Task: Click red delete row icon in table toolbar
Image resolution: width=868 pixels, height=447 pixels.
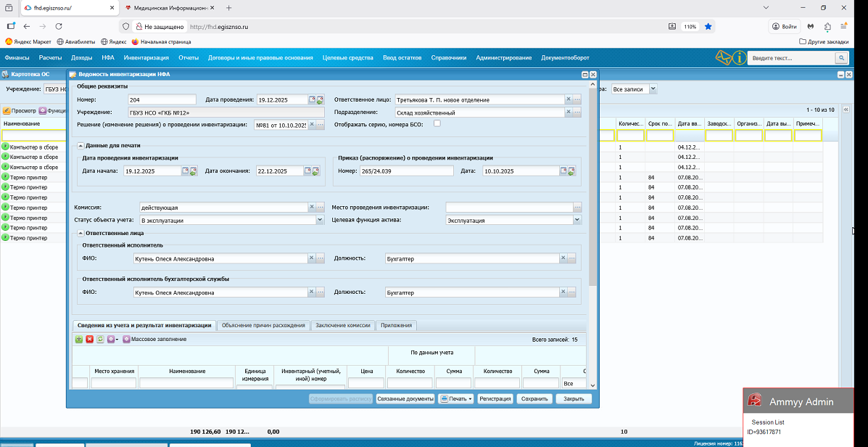Action: coord(90,339)
